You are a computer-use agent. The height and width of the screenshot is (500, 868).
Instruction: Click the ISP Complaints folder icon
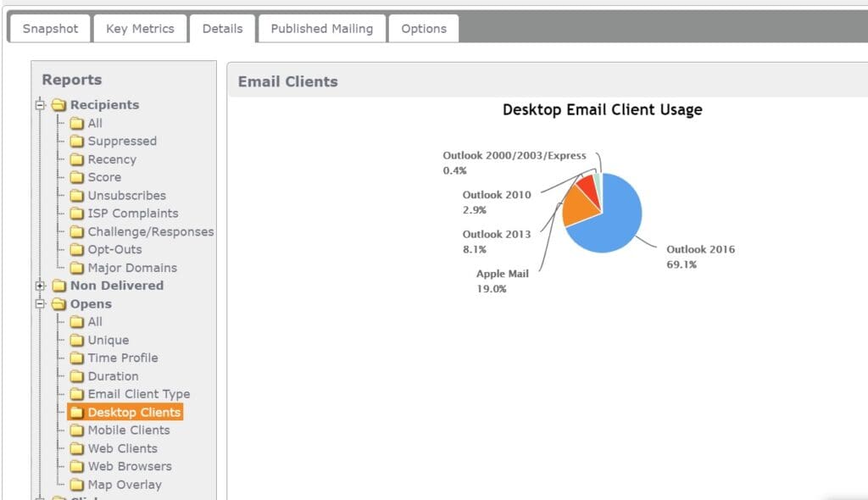[x=77, y=214]
